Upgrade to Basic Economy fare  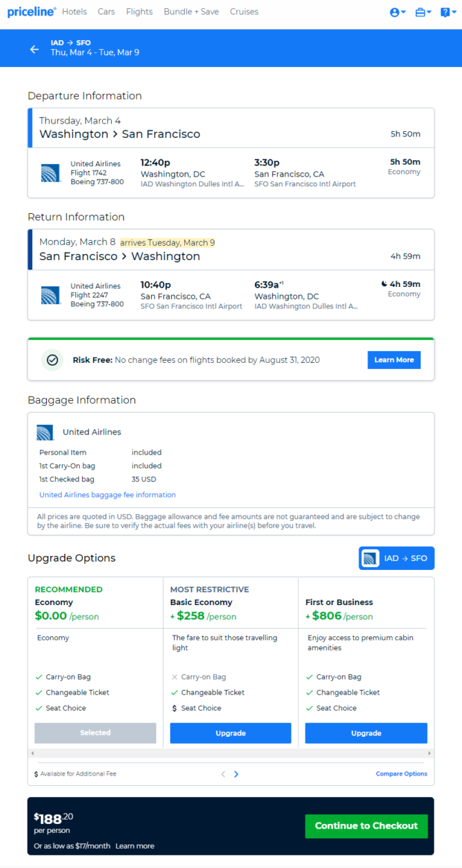pos(230,733)
